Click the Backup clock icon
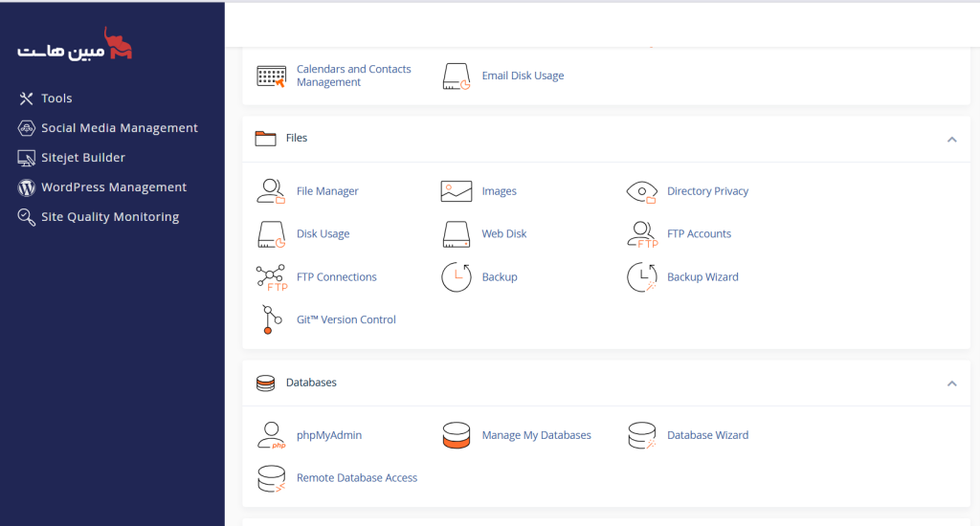The image size is (980, 526). coord(457,277)
